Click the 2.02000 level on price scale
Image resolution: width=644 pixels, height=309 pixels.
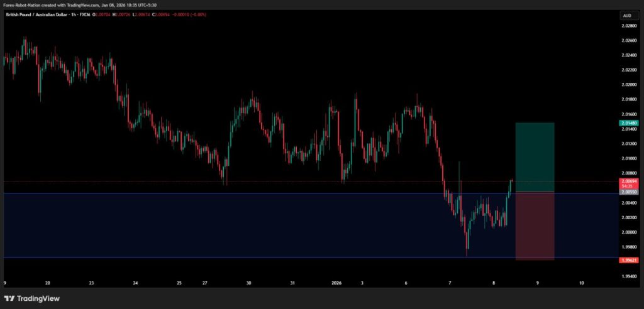pos(628,84)
